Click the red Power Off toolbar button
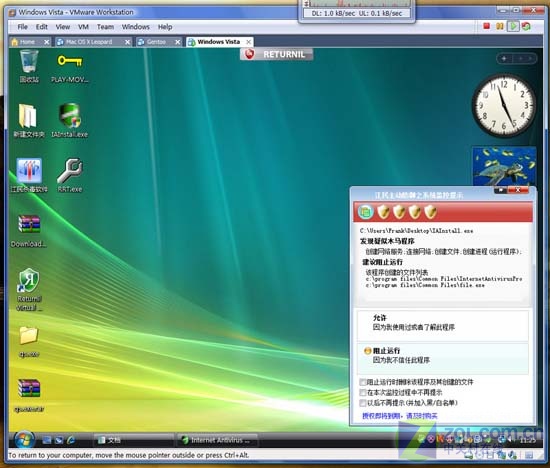 [487, 26]
